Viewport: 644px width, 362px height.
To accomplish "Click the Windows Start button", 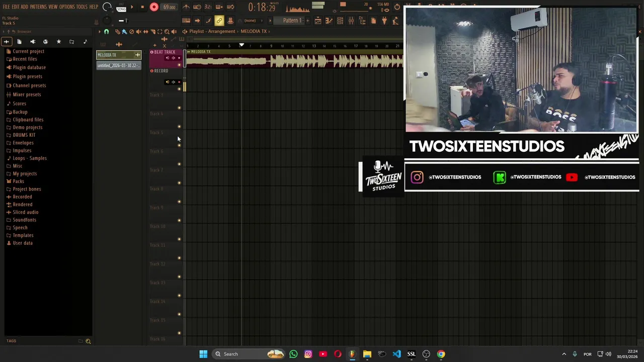I will pos(203,354).
